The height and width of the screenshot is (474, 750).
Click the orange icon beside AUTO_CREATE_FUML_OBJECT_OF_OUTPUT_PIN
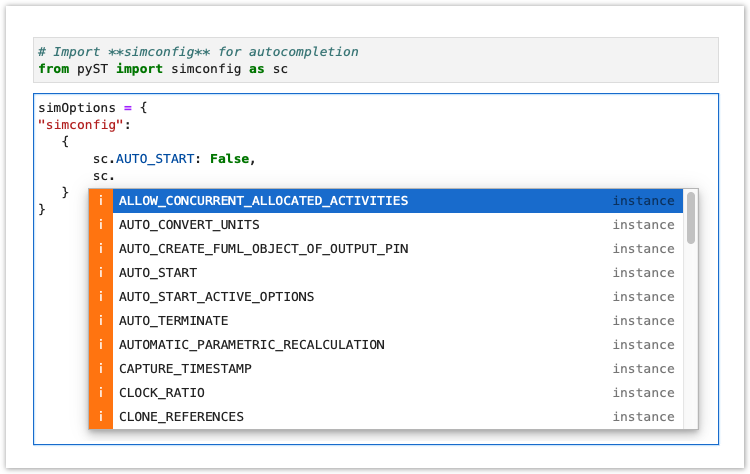pyautogui.click(x=101, y=249)
